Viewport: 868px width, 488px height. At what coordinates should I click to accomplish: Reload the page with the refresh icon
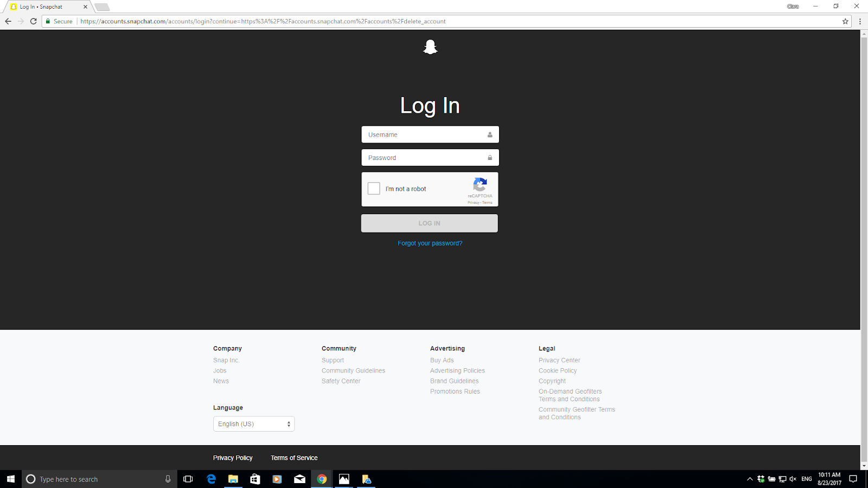coord(34,21)
